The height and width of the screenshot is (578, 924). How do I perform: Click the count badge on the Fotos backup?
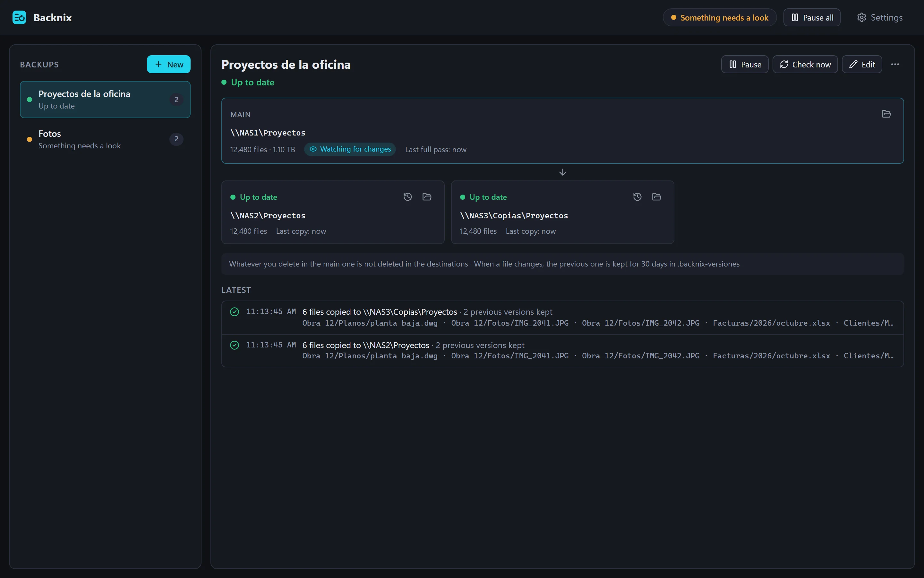click(x=176, y=139)
